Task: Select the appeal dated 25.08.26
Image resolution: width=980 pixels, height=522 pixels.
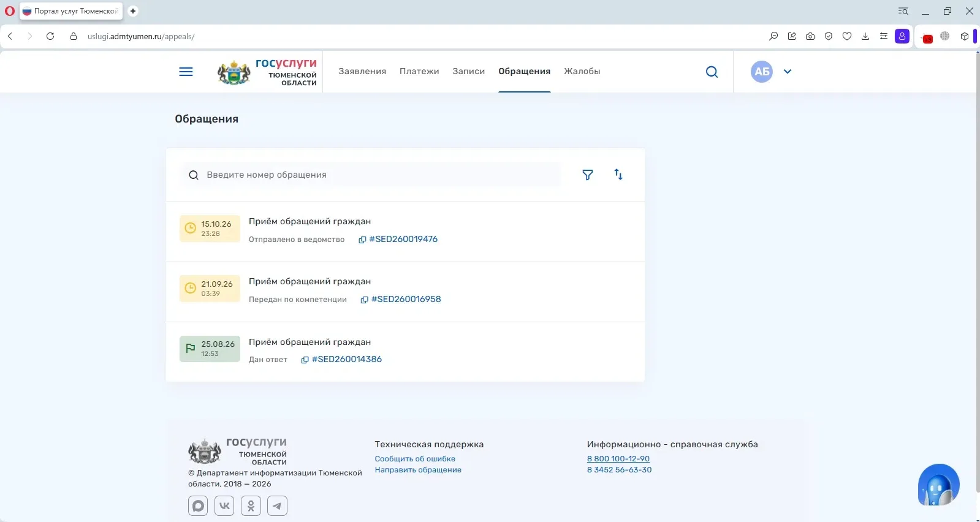Action: (405, 352)
